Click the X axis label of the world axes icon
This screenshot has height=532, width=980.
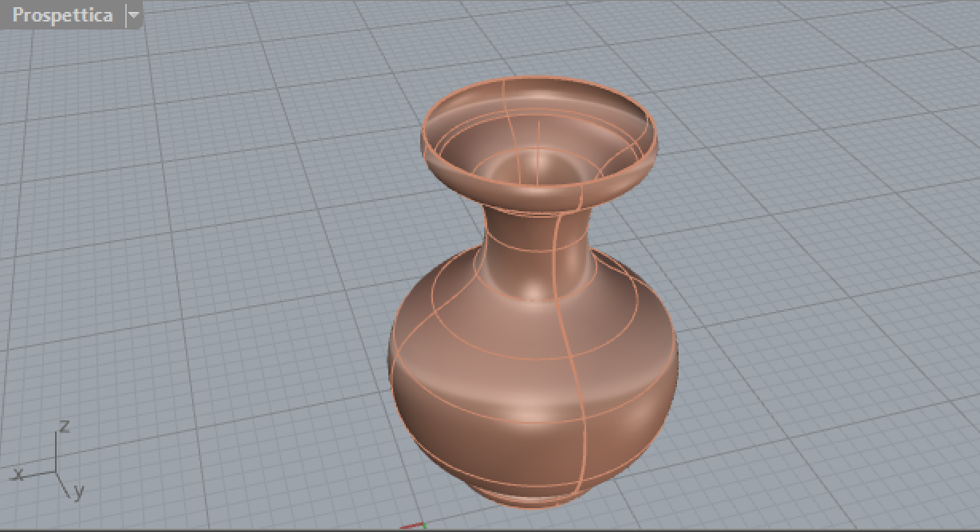tap(19, 474)
